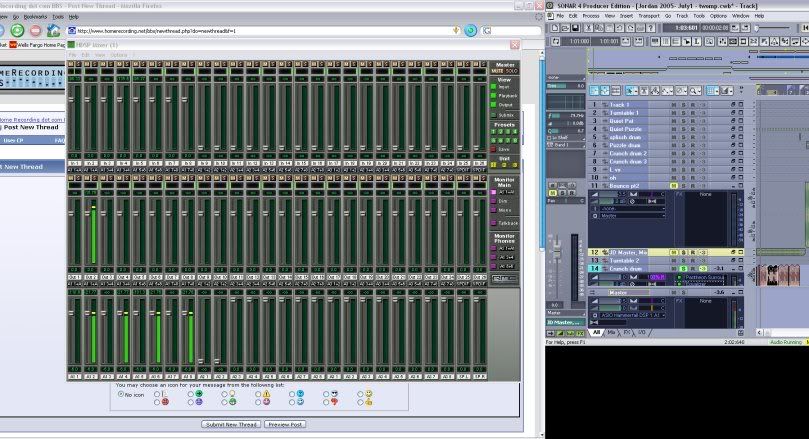Open Firefox Bookmarks menu
The height and width of the screenshot is (439, 809).
tap(35, 17)
